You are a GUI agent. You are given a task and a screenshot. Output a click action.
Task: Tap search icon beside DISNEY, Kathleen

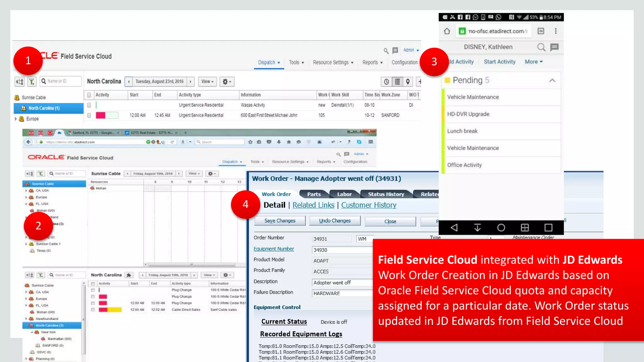point(541,47)
